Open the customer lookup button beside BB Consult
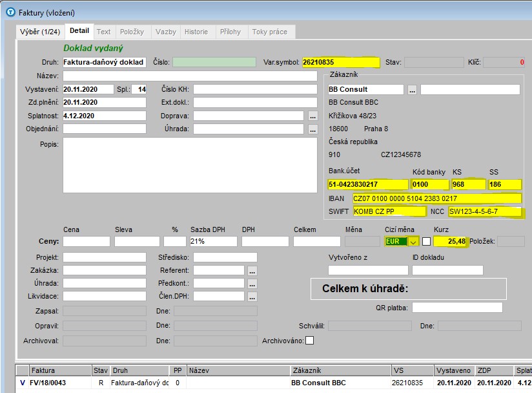Image resolution: width=532 pixels, height=393 pixels. [412, 90]
